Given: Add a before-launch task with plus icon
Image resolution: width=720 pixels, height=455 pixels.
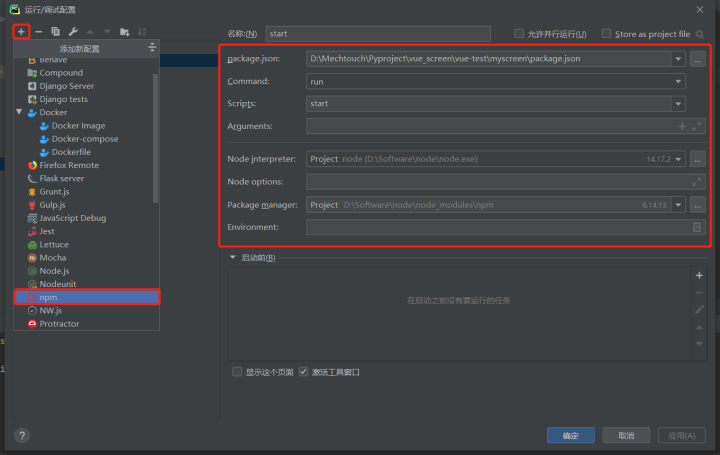Looking at the screenshot, I should click(x=699, y=275).
